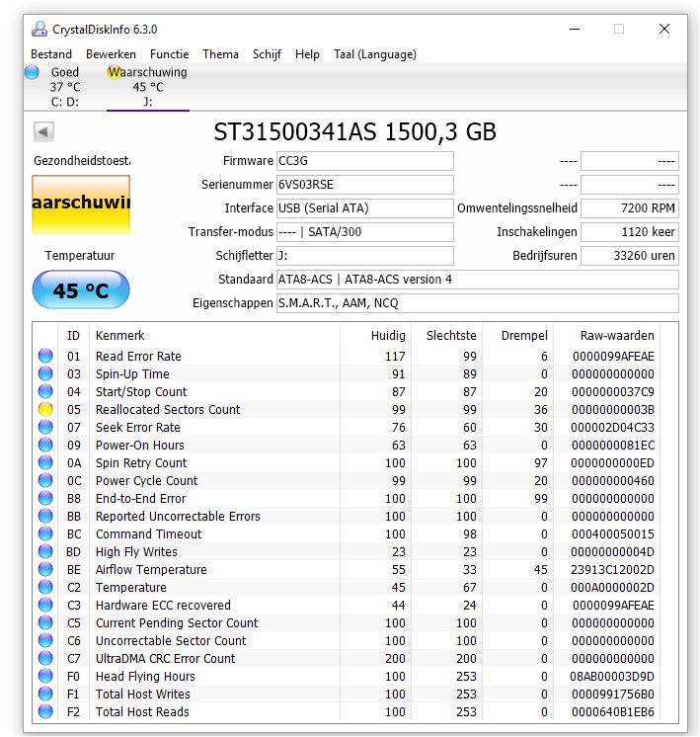Click the blue orb of Uncorrectable Sector Count
The image size is (700, 737).
click(45, 640)
